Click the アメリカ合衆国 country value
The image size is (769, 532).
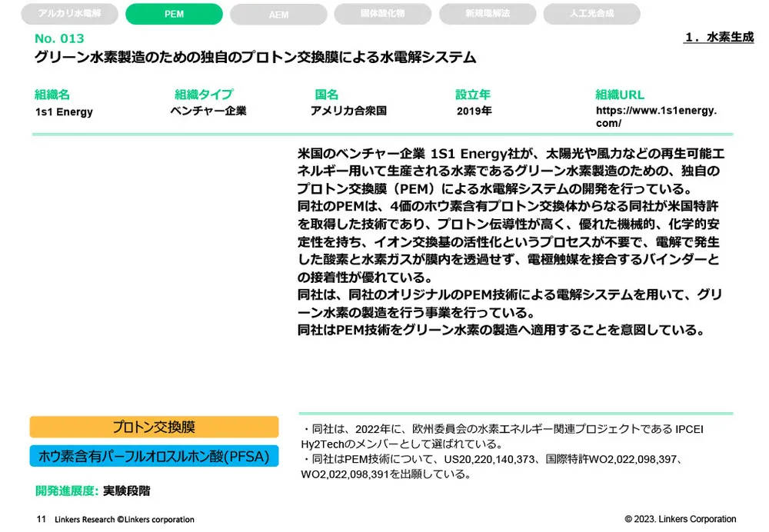(x=348, y=111)
